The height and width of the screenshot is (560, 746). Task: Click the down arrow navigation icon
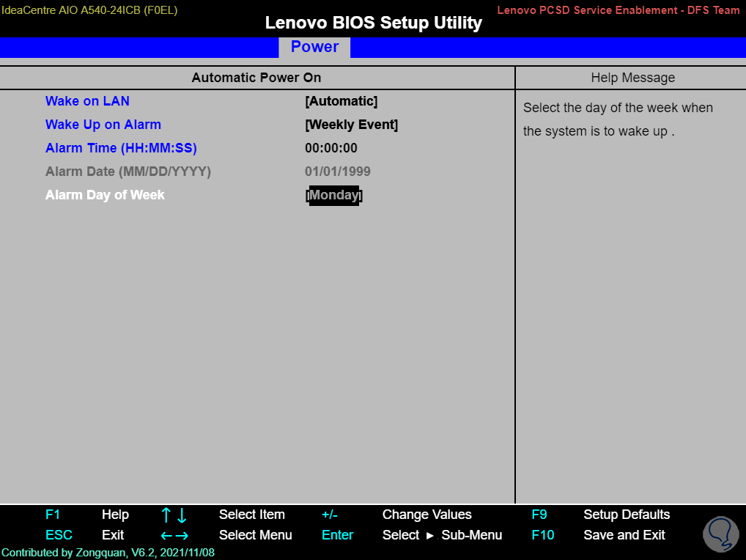pyautogui.click(x=182, y=515)
